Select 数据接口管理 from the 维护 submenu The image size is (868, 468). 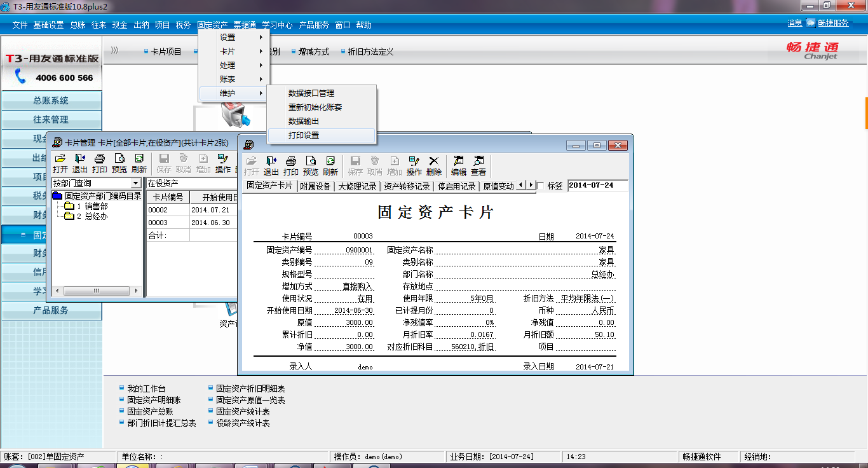[322, 93]
